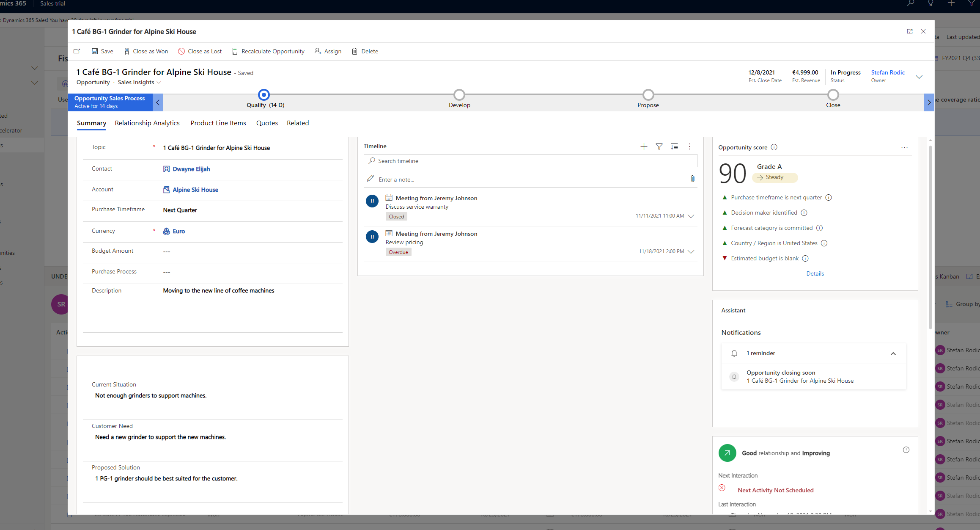This screenshot has height=530, width=980.
Task: Open the timeline filter
Action: point(659,146)
